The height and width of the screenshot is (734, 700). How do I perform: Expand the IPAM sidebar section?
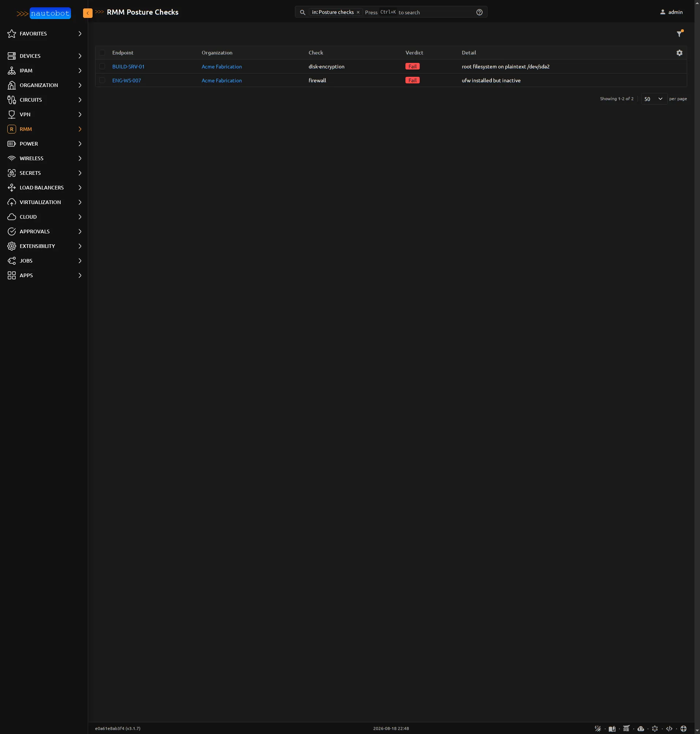[x=44, y=71]
